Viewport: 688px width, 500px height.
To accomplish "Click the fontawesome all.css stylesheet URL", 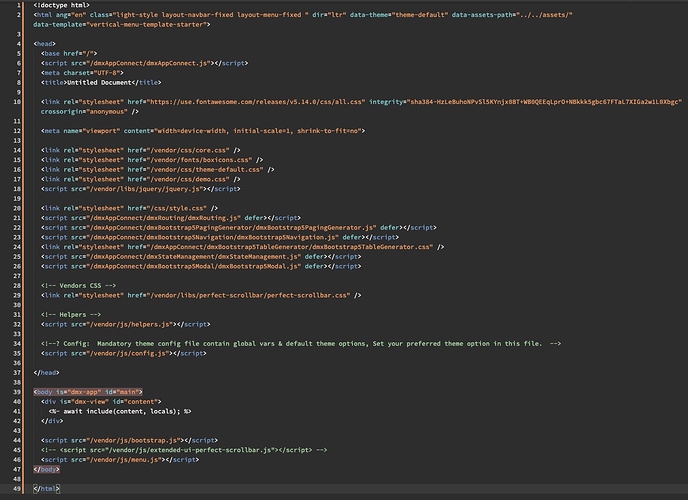I will pos(257,102).
